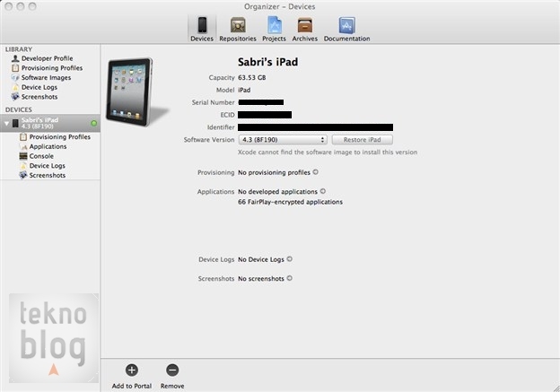Screen dimensions: 560x392
Task: Click arrow next to No screenshots
Action: pos(290,278)
